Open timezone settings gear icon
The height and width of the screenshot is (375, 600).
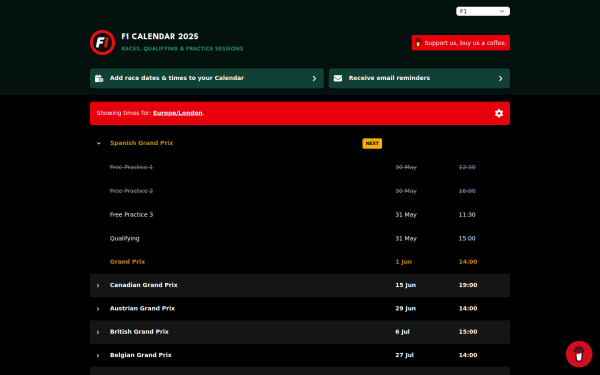pyautogui.click(x=499, y=113)
